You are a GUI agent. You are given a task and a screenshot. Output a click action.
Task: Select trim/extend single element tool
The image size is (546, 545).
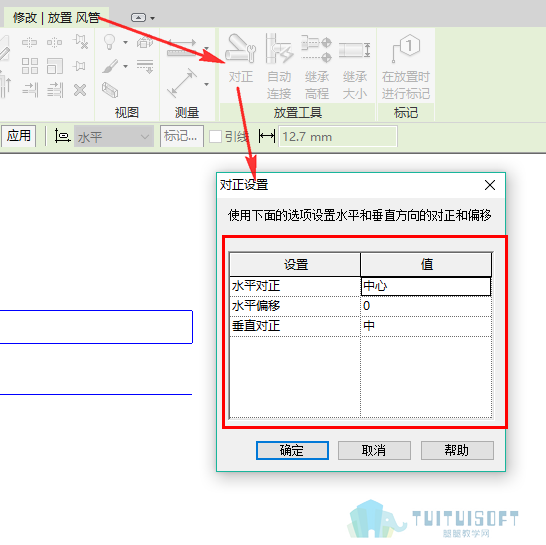tap(30, 90)
